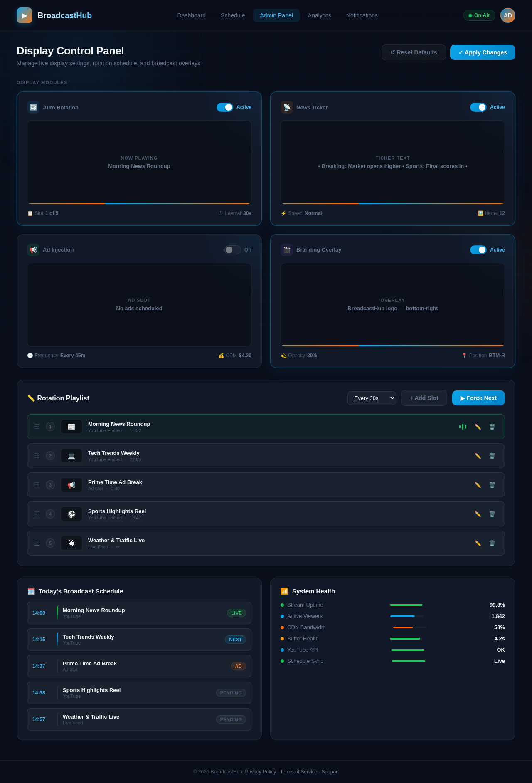Edit Morning News Roundup with pencil icon
532x783 pixels.
(x=478, y=427)
